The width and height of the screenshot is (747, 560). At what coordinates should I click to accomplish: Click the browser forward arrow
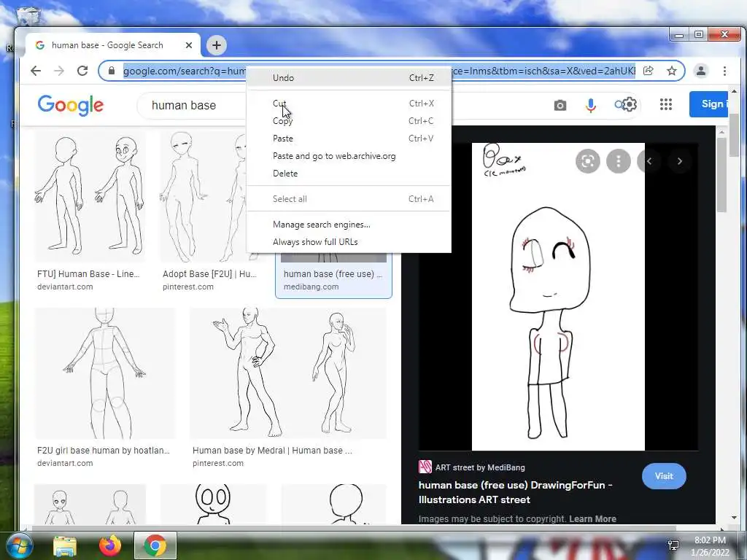(x=59, y=71)
